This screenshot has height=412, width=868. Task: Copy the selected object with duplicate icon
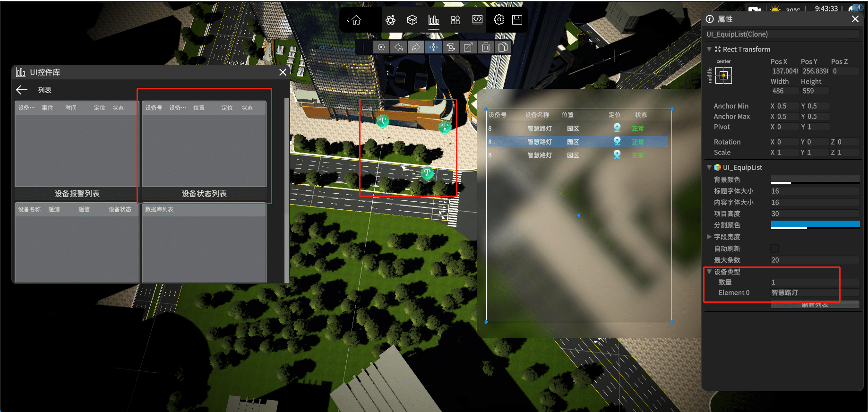(x=503, y=47)
